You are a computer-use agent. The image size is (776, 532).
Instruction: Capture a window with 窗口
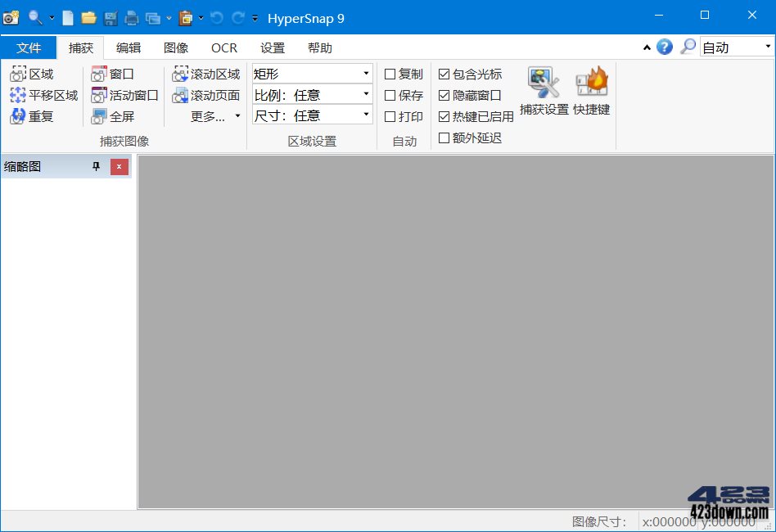[113, 74]
